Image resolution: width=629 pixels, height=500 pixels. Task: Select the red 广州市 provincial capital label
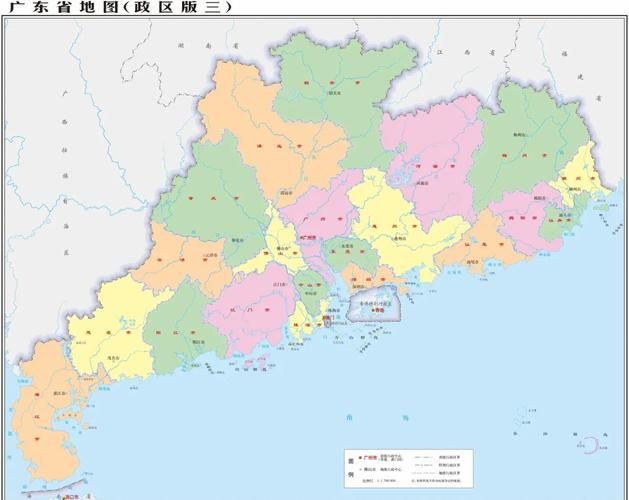308,238
